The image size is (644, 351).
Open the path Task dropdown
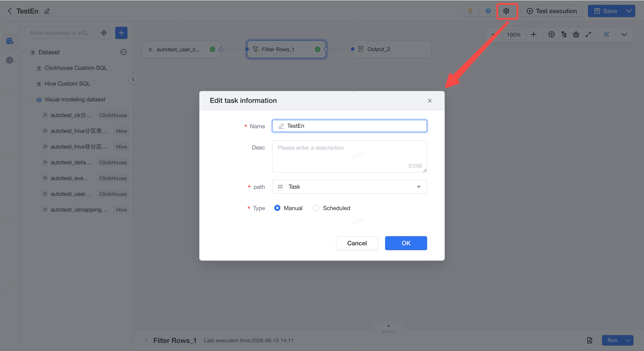349,187
